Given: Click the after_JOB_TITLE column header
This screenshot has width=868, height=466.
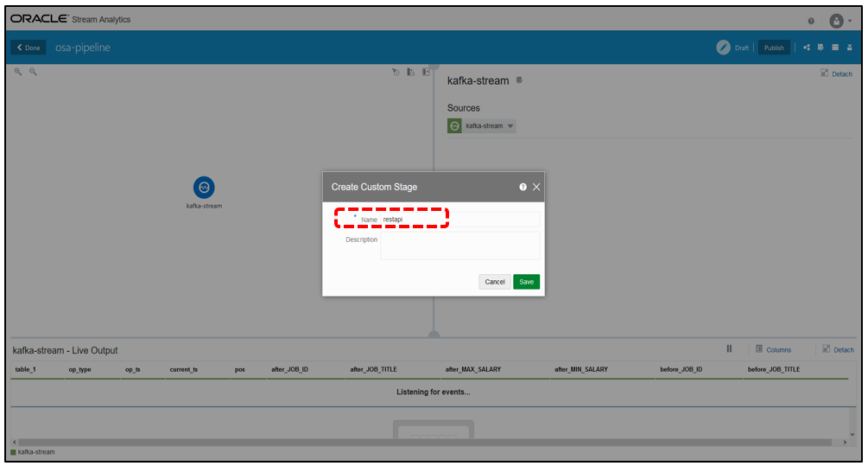Looking at the screenshot, I should [x=373, y=369].
